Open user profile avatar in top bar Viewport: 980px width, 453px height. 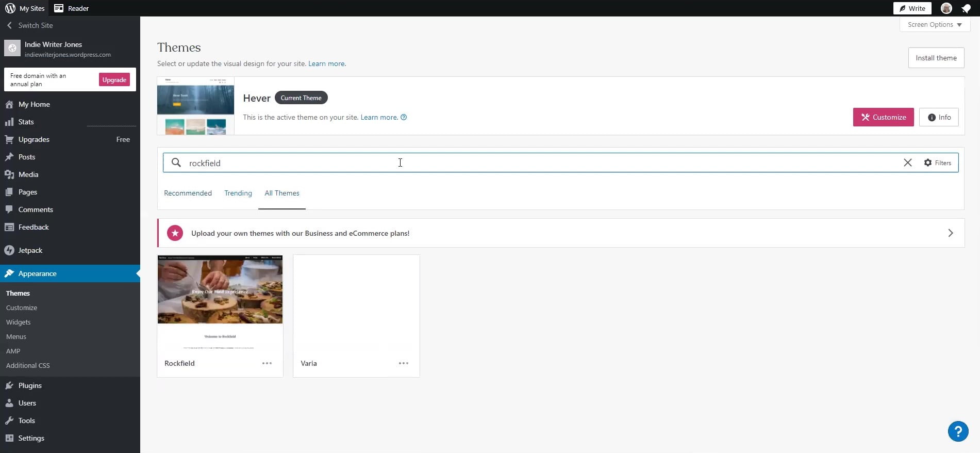(946, 8)
